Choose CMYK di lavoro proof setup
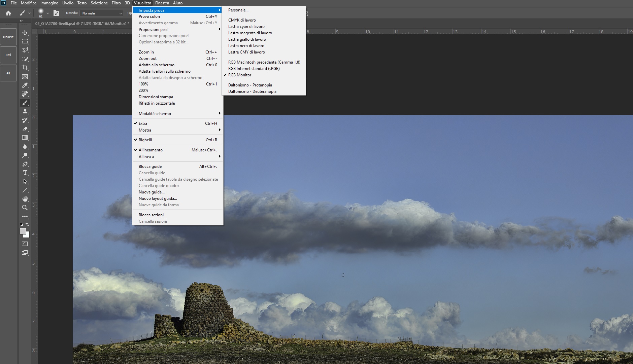The height and width of the screenshot is (364, 633). [242, 20]
